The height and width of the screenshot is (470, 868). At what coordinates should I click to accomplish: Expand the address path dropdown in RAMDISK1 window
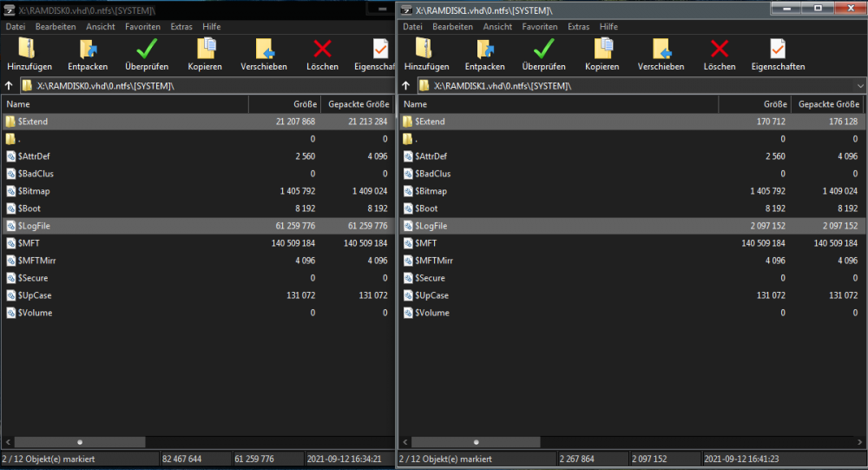tap(859, 86)
